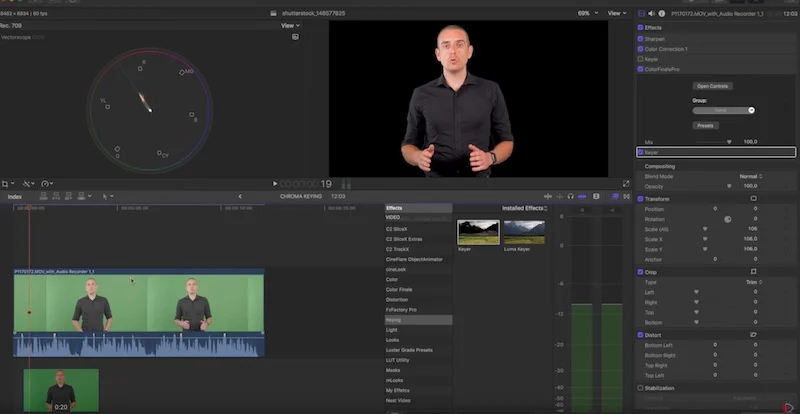Click the video scope settings icon
Image resolution: width=800 pixels, height=414 pixels.
click(x=295, y=37)
